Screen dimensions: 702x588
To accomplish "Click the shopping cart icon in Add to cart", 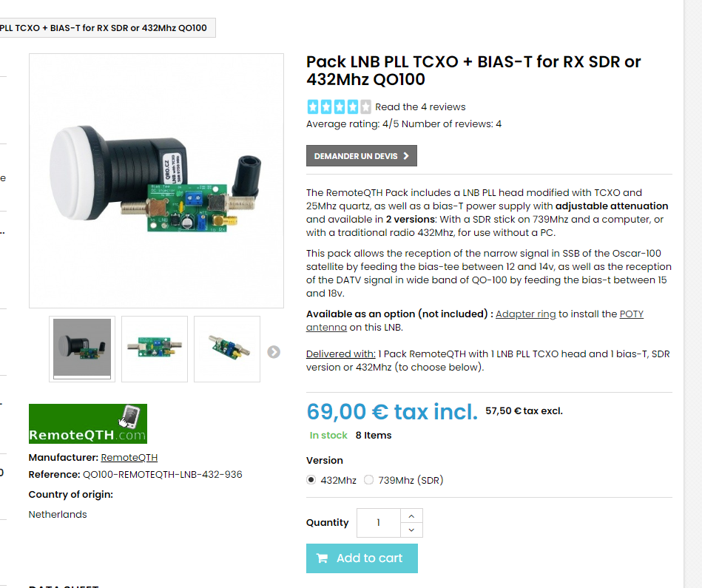I will [322, 558].
